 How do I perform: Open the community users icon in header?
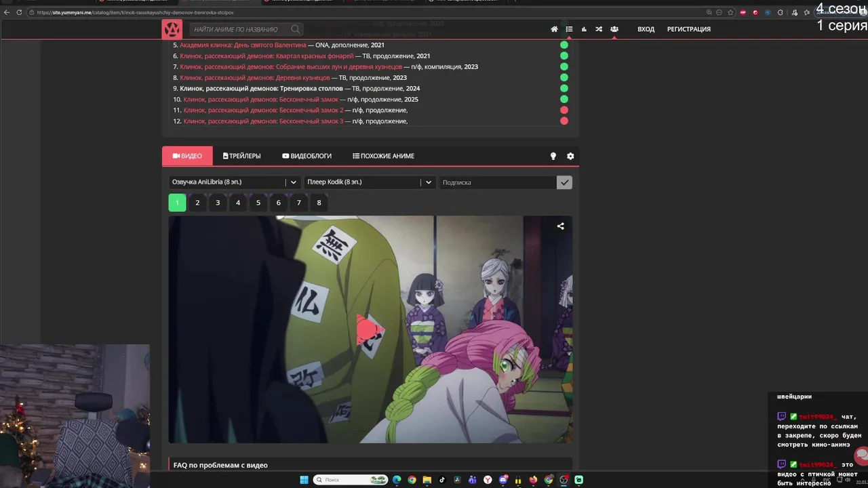(614, 29)
